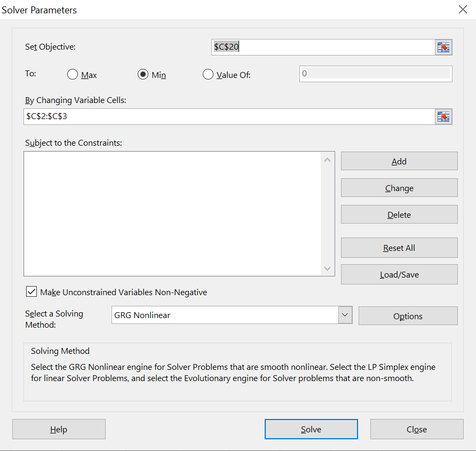Screen dimensions: 476x451
Task: Click the Change constraint button
Action: 399,188
